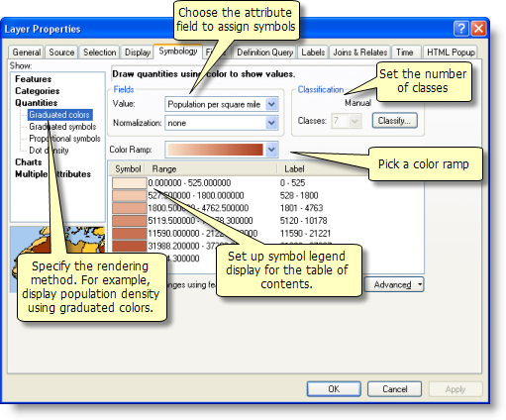Open the Definition Query tab

(264, 52)
